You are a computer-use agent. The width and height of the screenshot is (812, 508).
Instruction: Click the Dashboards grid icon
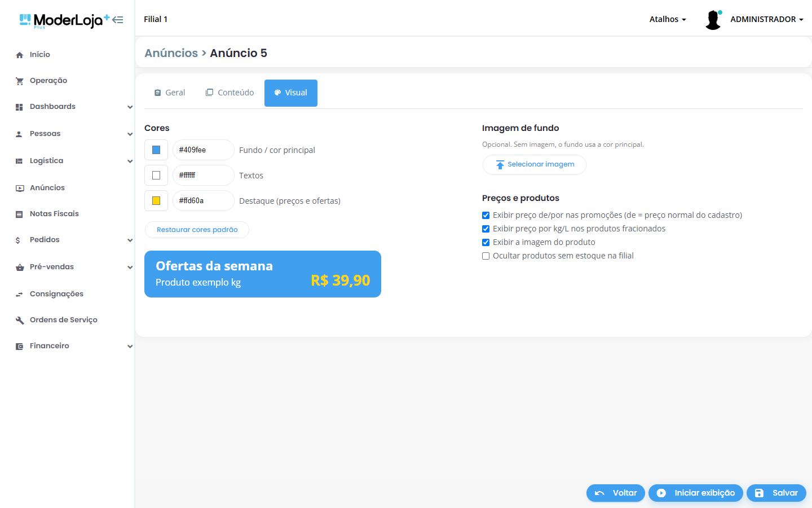[20, 107]
